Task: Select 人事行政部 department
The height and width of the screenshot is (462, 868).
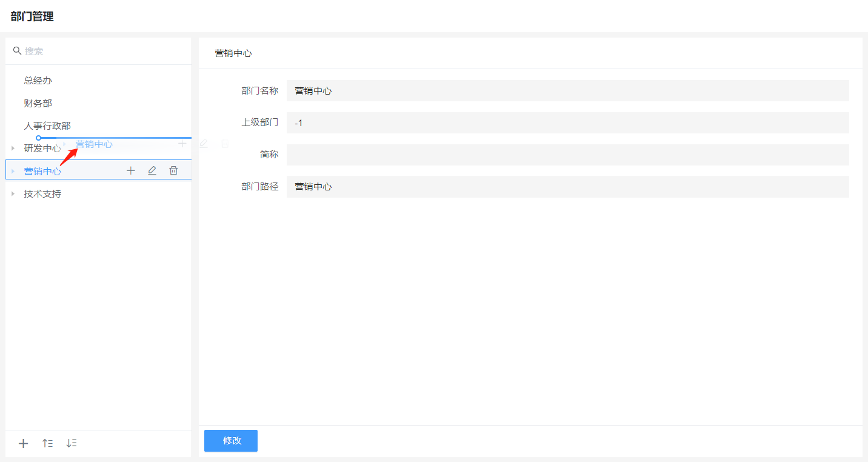Action: (x=47, y=126)
